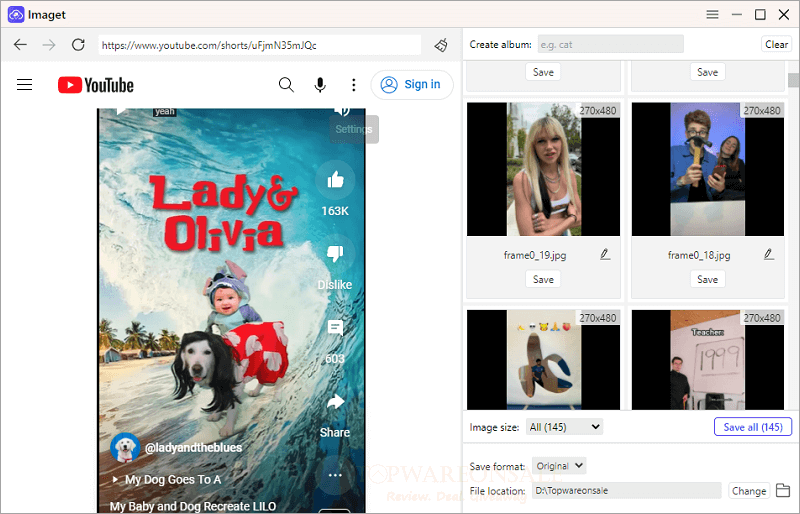Viewport: 800px width, 514px height.
Task: Click the frame0_18.jpg filename
Action: (x=699, y=255)
